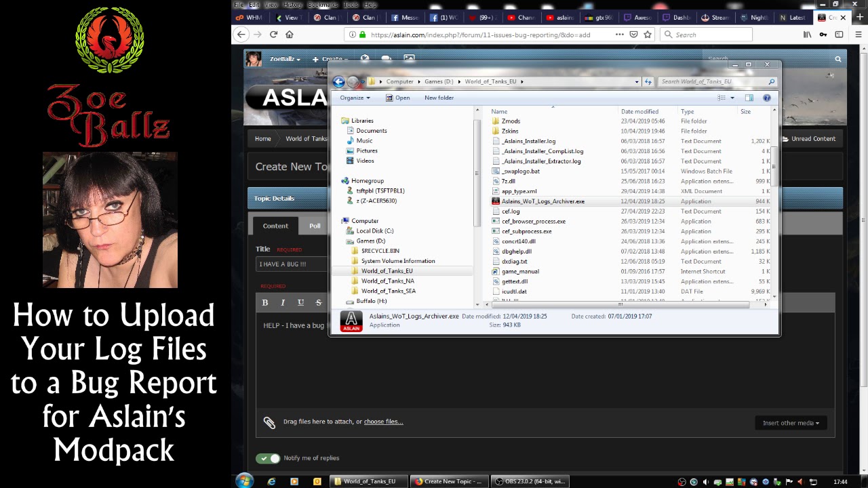Click the Open button in Explorer toolbar
Screen dimensions: 868x488
click(397, 98)
